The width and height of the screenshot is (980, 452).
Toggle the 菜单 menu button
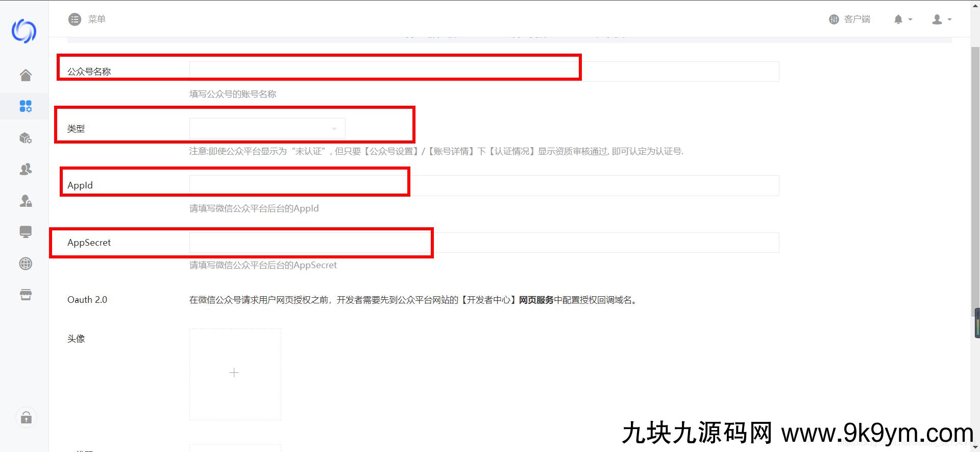click(x=87, y=19)
